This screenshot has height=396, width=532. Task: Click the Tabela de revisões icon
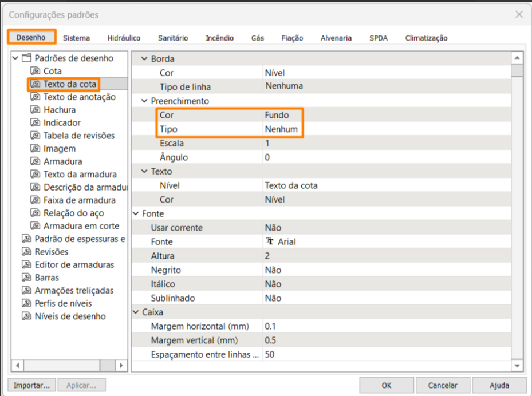click(36, 136)
